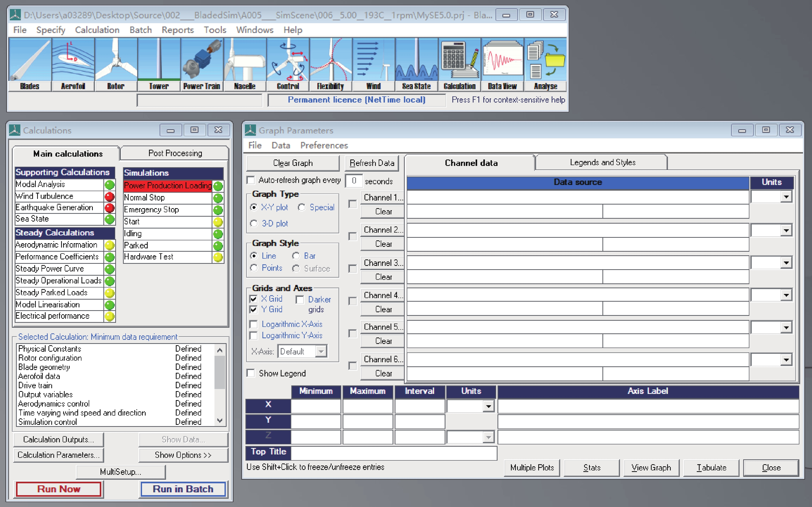Click the yellow status light for Hardware Test

tap(218, 257)
